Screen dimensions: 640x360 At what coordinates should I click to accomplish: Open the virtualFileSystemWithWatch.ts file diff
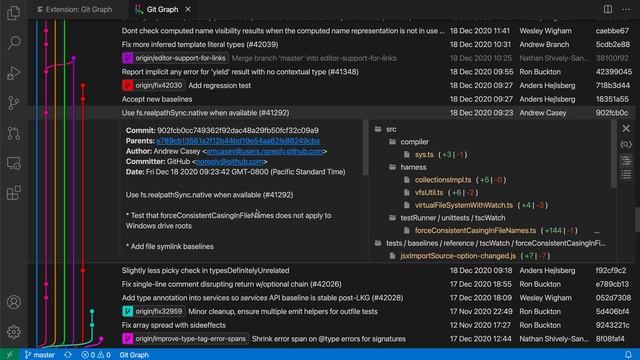click(x=464, y=205)
